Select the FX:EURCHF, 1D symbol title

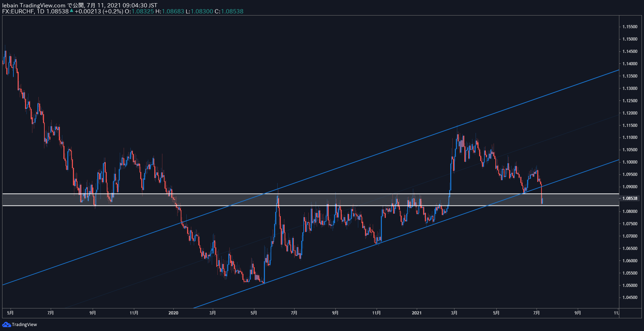tap(23, 11)
